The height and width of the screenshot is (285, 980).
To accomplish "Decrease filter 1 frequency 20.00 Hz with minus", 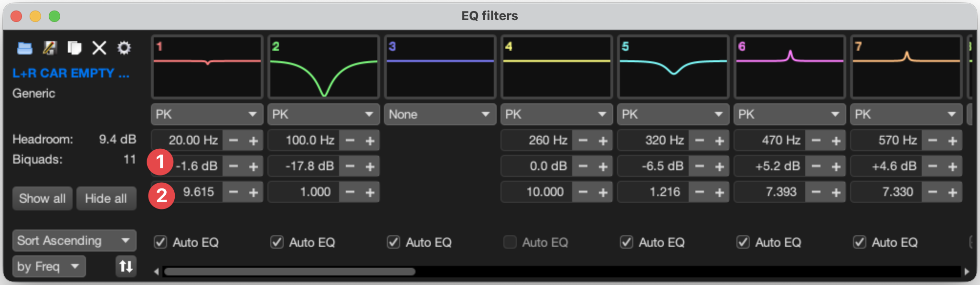I will click(x=234, y=141).
